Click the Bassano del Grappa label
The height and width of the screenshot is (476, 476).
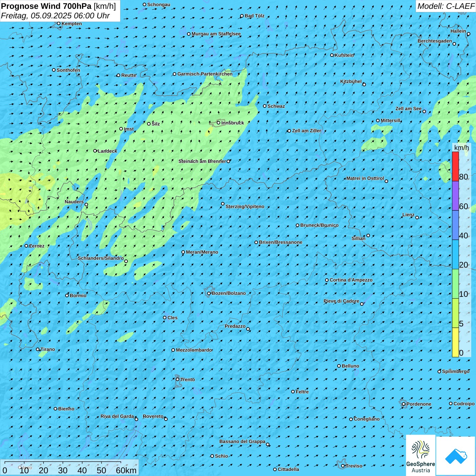coord(242,441)
